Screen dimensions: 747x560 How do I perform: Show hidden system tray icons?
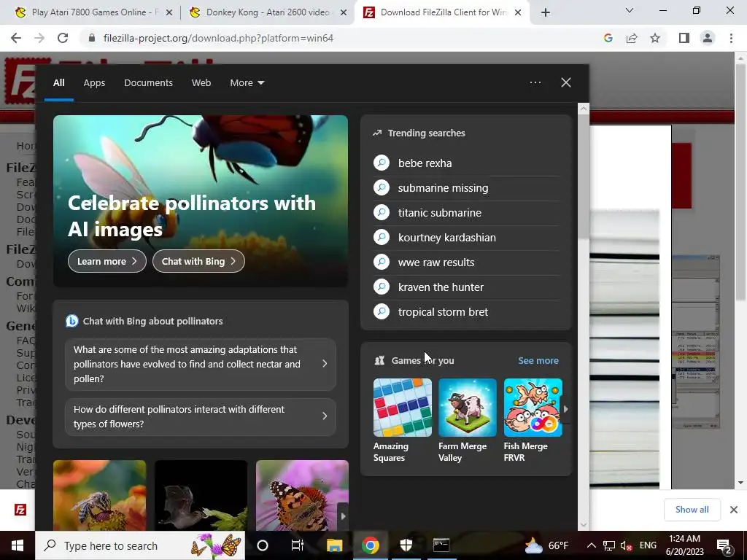tap(591, 545)
